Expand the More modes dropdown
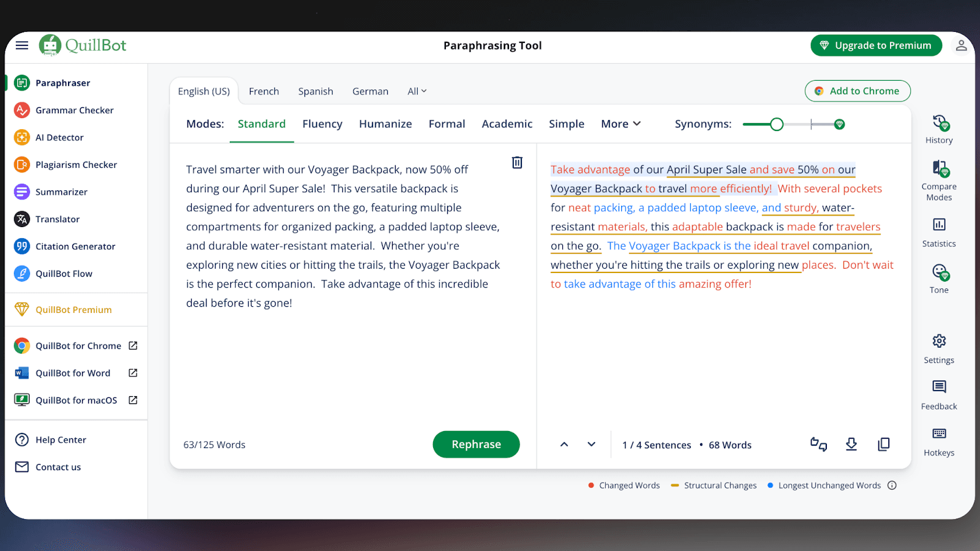Viewport: 980px width, 551px height. (x=620, y=124)
